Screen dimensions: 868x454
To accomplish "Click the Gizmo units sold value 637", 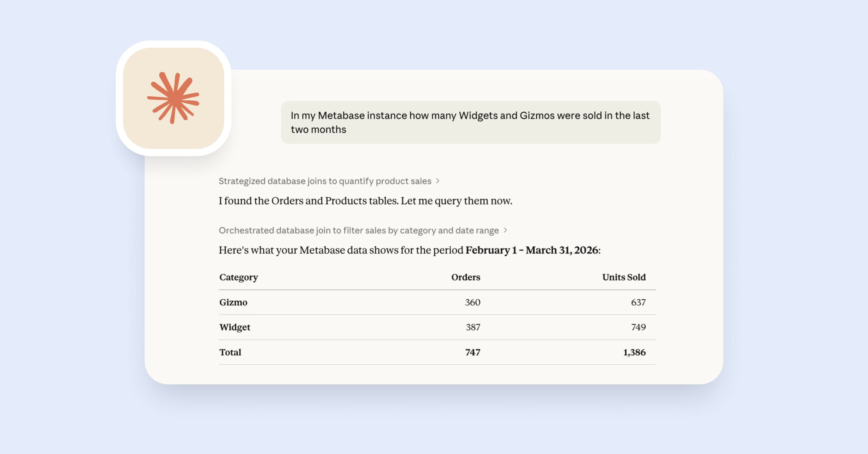I will tap(638, 302).
